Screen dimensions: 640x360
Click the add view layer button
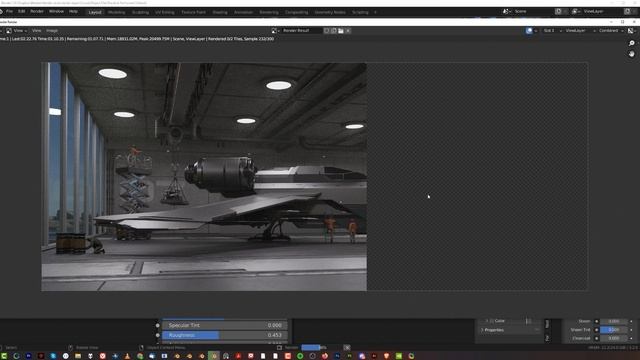click(627, 11)
